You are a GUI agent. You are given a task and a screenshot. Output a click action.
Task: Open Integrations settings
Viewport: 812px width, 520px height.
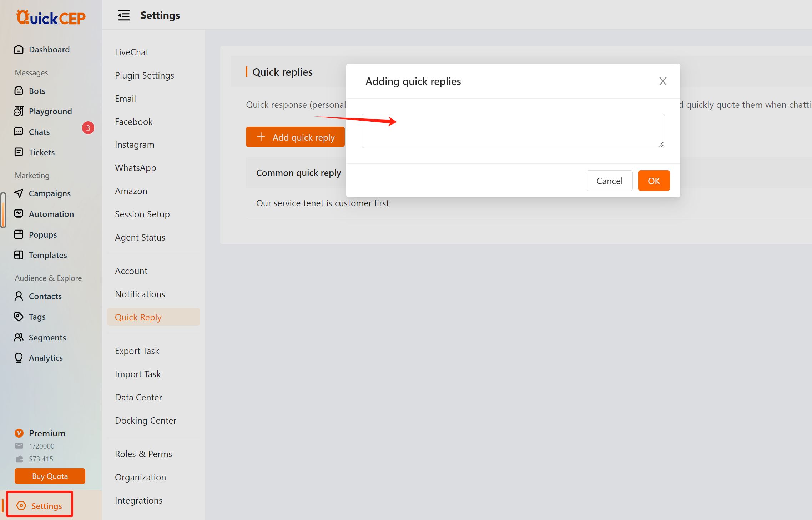pyautogui.click(x=138, y=500)
